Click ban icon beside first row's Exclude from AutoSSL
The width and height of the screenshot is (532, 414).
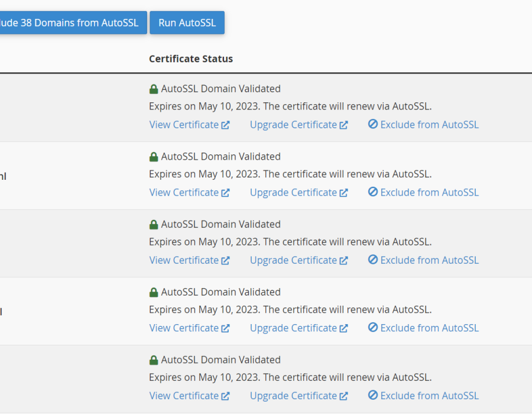pos(373,124)
